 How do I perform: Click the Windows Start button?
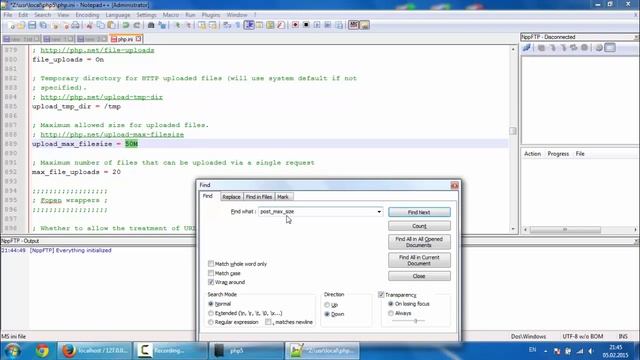pyautogui.click(x=13, y=351)
